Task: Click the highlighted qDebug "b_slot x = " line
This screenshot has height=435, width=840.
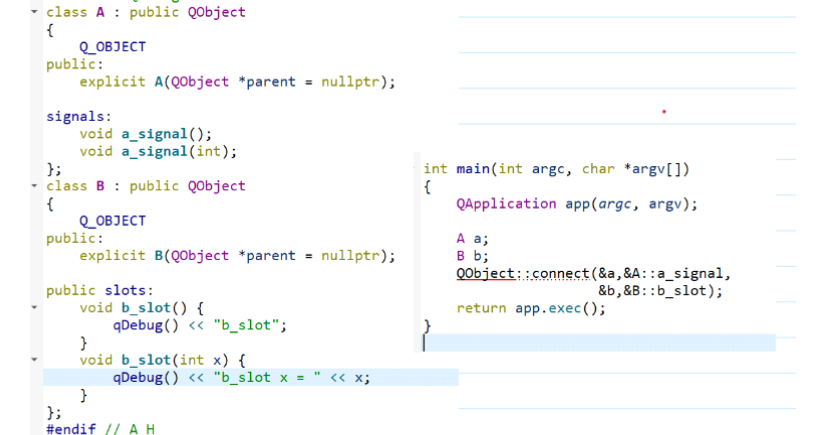Action: [241, 377]
